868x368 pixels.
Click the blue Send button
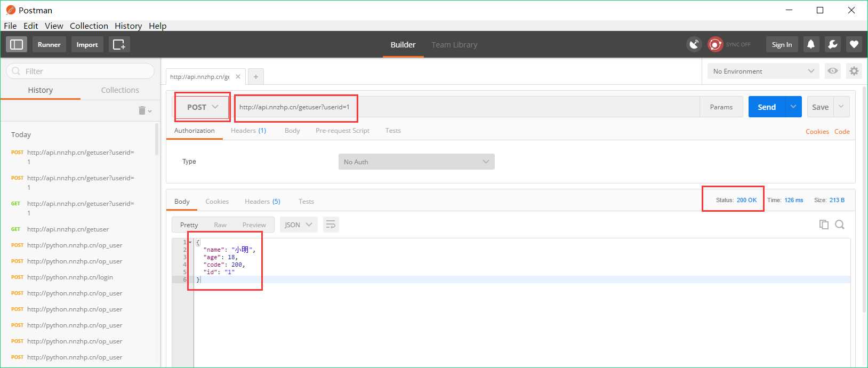tap(767, 107)
